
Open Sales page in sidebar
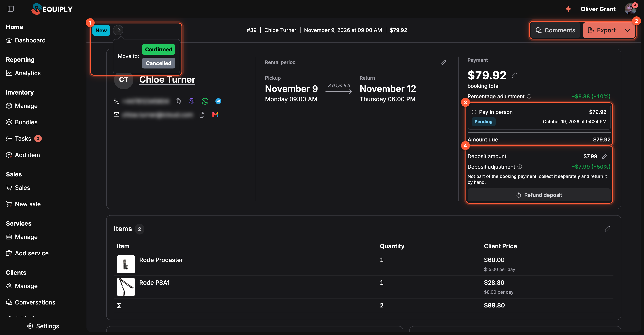click(18, 188)
